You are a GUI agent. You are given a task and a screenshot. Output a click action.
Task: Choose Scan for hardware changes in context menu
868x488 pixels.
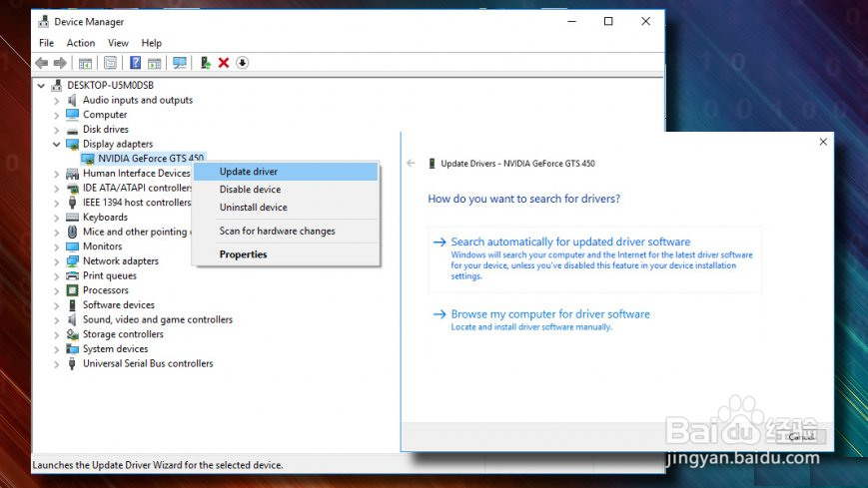pos(286,232)
